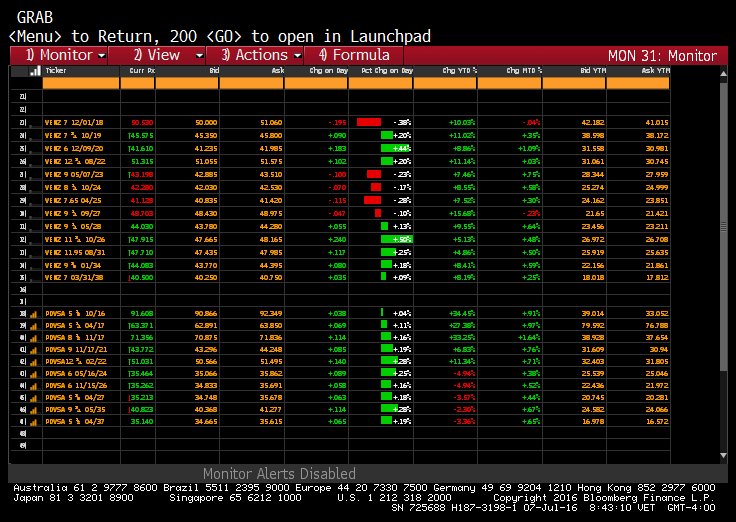Click the 48.165 ask price cell
736x522 pixels.
point(271,240)
